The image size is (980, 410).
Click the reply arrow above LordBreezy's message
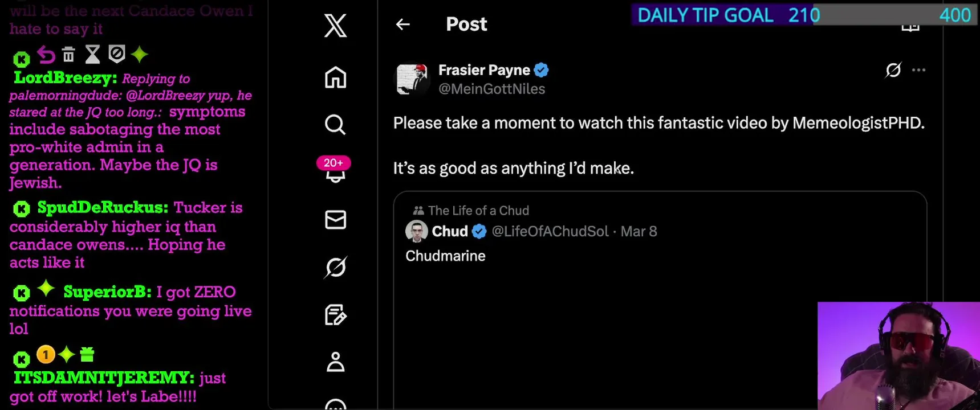[x=46, y=55]
